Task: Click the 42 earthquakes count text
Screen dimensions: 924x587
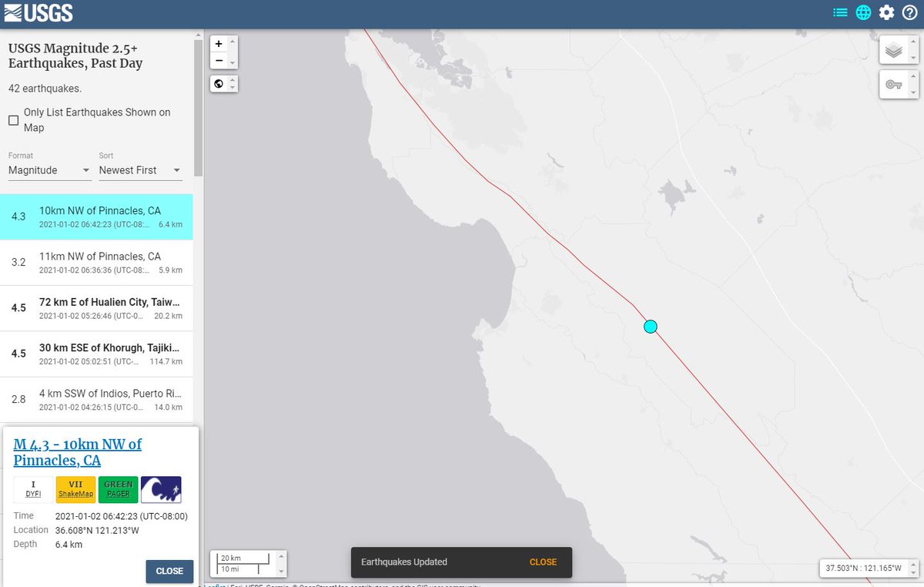Action: click(x=45, y=89)
